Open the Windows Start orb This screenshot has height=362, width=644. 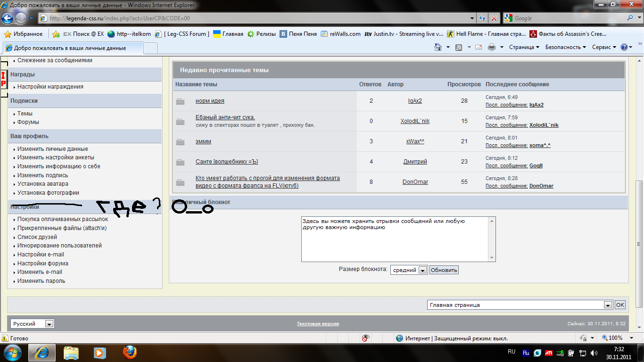[13, 352]
